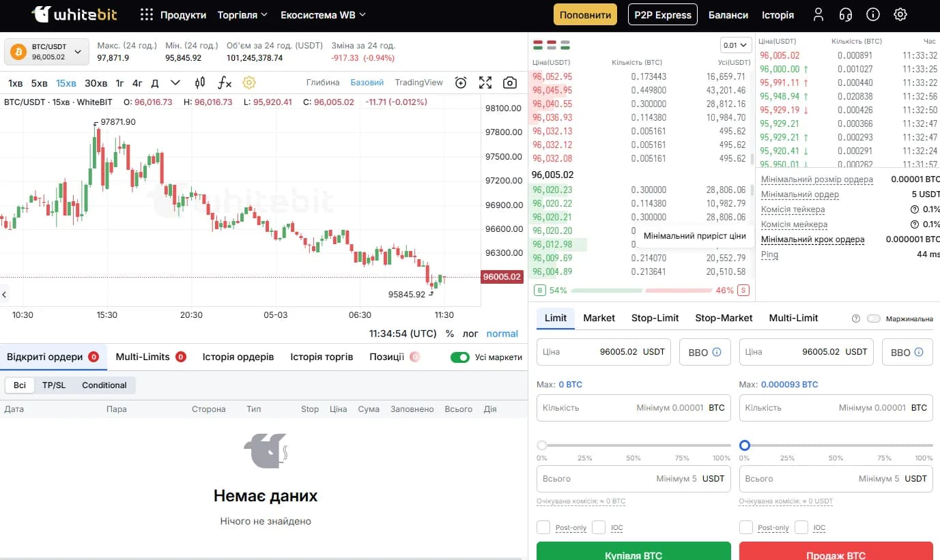Click the sell-side amount slider handle
Image resolution: width=940 pixels, height=560 pixels.
[745, 445]
